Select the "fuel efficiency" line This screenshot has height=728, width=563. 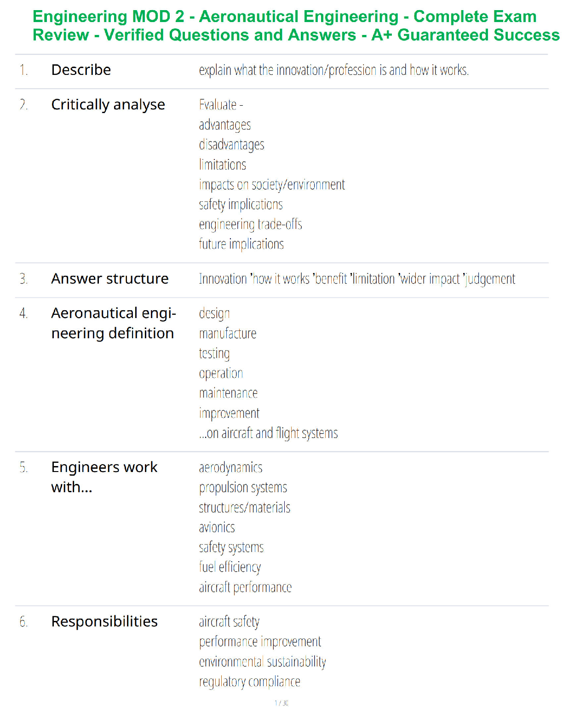(230, 567)
